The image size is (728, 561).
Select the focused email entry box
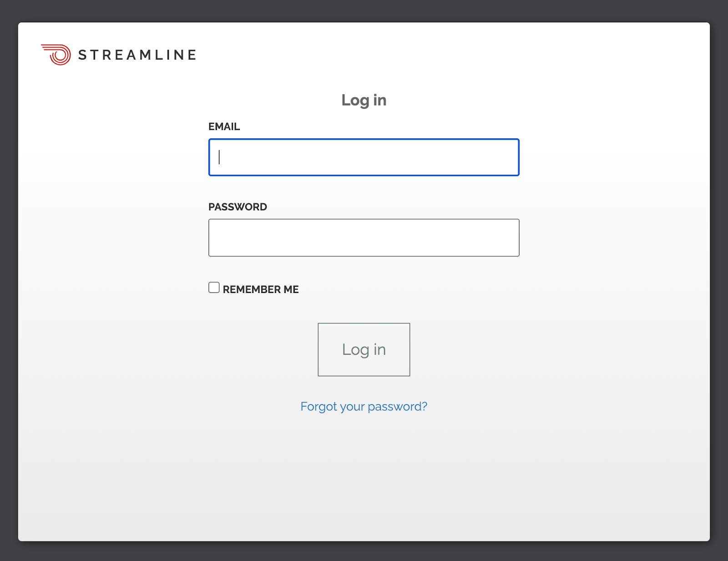364,157
